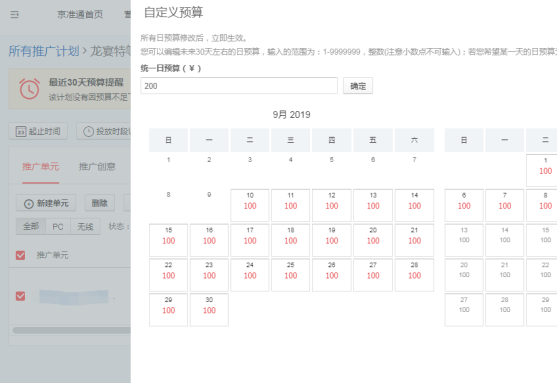Image resolution: width=557 pixels, height=383 pixels.
Task: Go to 京准通首页 in top navigation
Action: coord(80,15)
